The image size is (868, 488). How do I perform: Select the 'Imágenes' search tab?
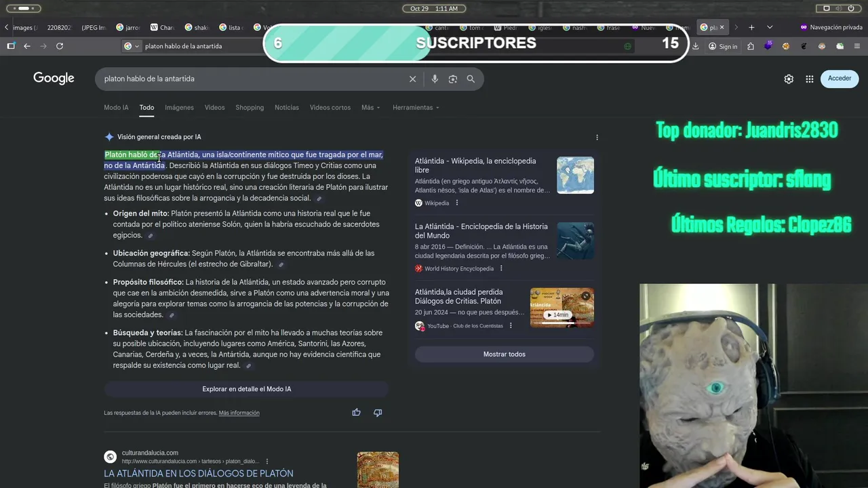(179, 108)
